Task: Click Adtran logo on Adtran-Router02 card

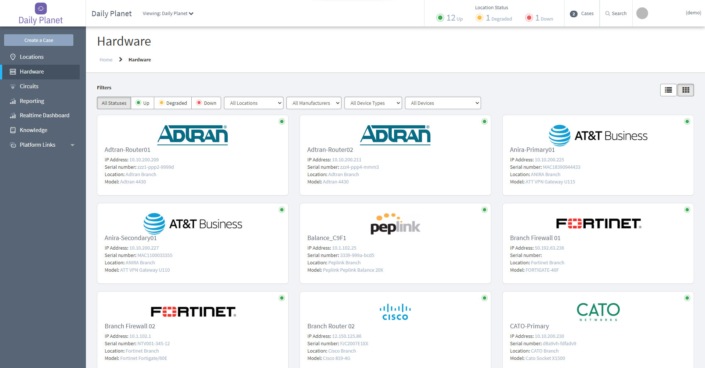Action: click(x=395, y=135)
